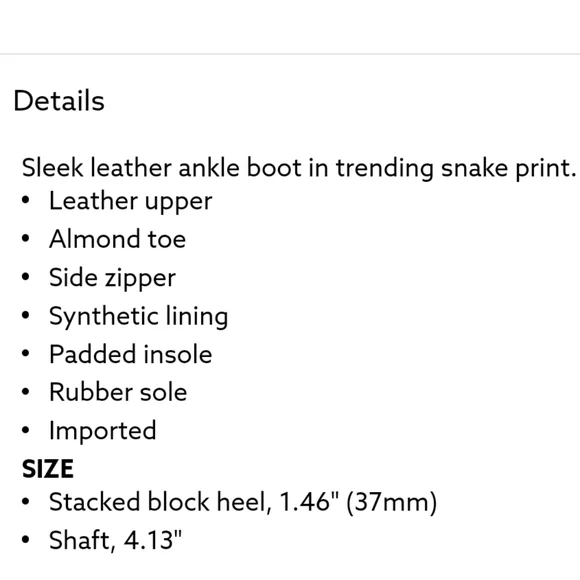Click the snake print description sentence
Screen dimensions: 580x580
click(x=299, y=168)
